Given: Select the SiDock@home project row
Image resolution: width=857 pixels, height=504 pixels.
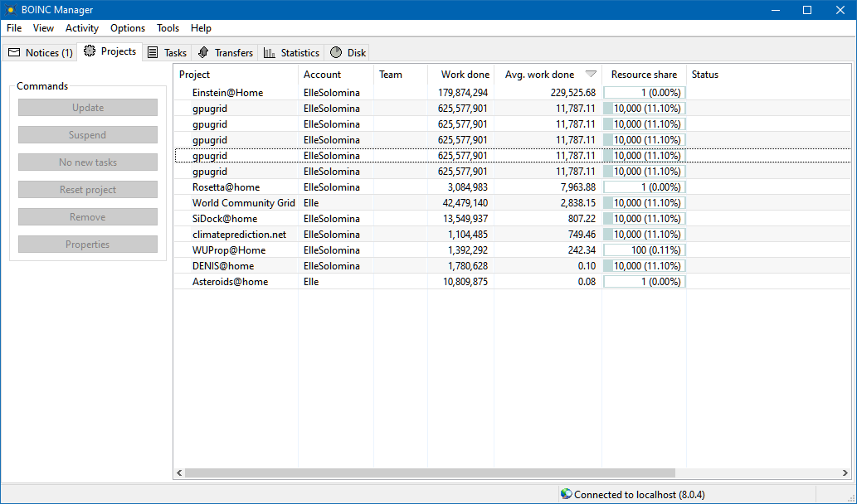Looking at the screenshot, I should pyautogui.click(x=513, y=219).
